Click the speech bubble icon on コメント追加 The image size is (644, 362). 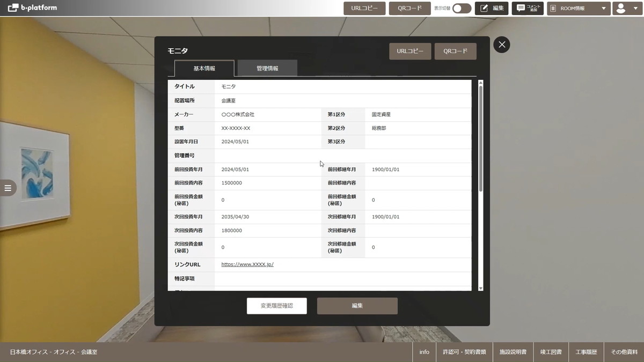(x=519, y=8)
